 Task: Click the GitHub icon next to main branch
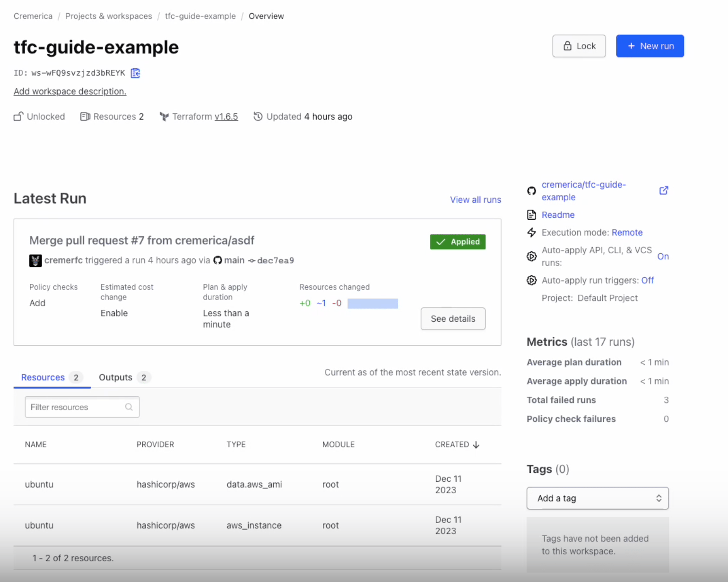(x=217, y=260)
